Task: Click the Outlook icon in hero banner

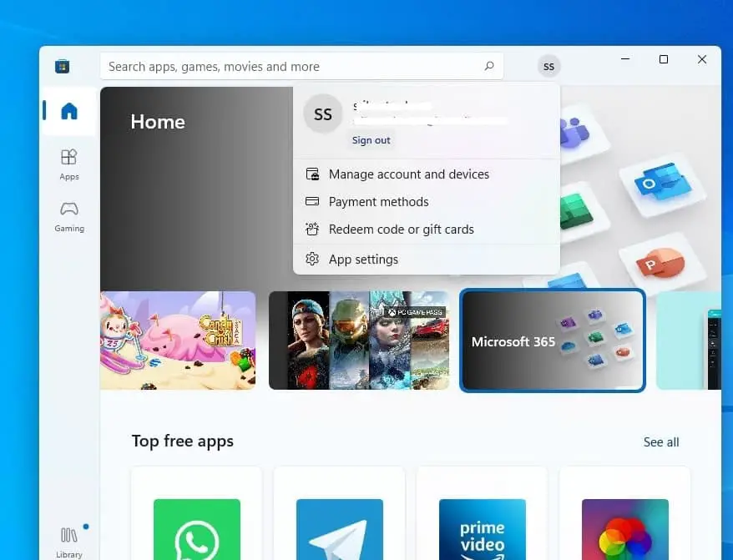Action: click(x=661, y=181)
